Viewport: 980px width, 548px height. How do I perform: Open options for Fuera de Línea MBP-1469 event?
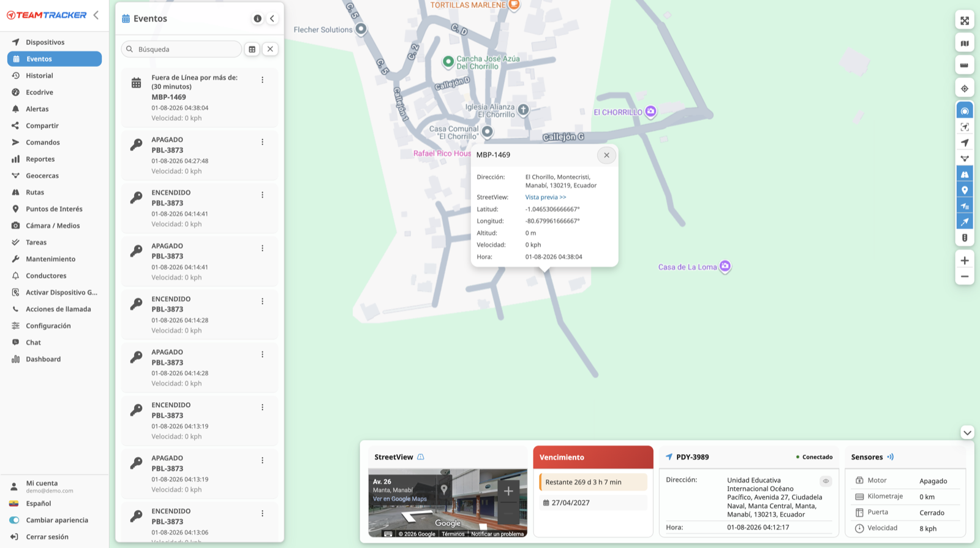pos(262,80)
